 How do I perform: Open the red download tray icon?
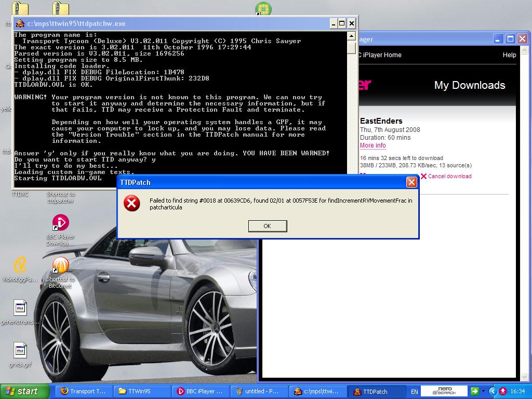tap(503, 391)
